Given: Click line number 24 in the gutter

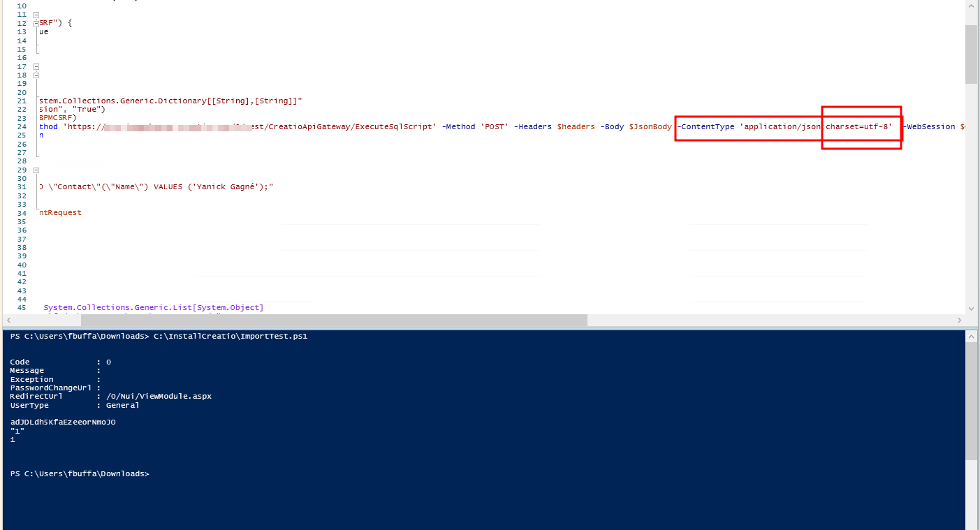Looking at the screenshot, I should pyautogui.click(x=22, y=126).
